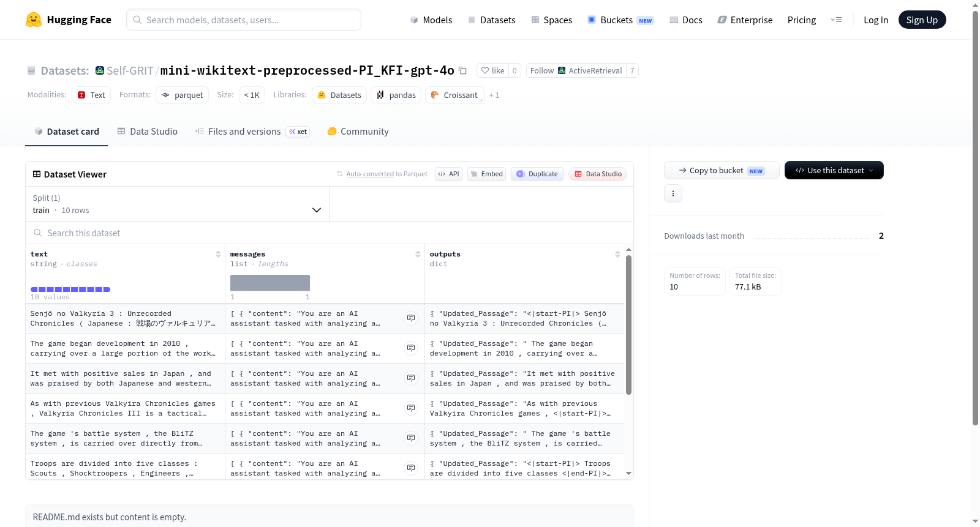Sort by outputs column icon
This screenshot has height=527, width=980.
(x=617, y=254)
